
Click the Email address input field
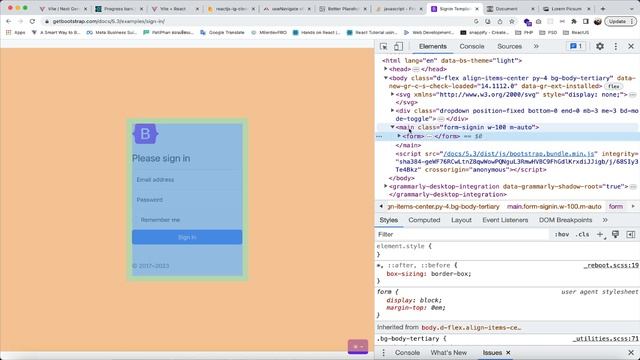pyautogui.click(x=187, y=180)
